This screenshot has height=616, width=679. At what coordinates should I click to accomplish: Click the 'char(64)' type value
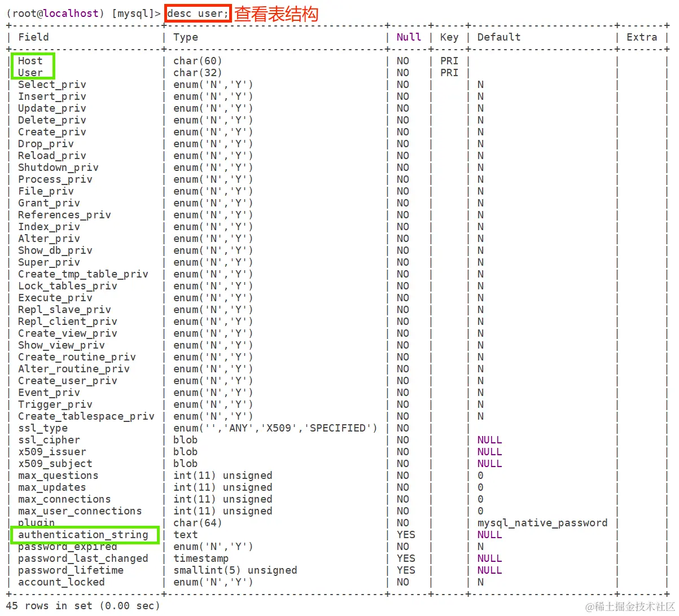(x=198, y=523)
